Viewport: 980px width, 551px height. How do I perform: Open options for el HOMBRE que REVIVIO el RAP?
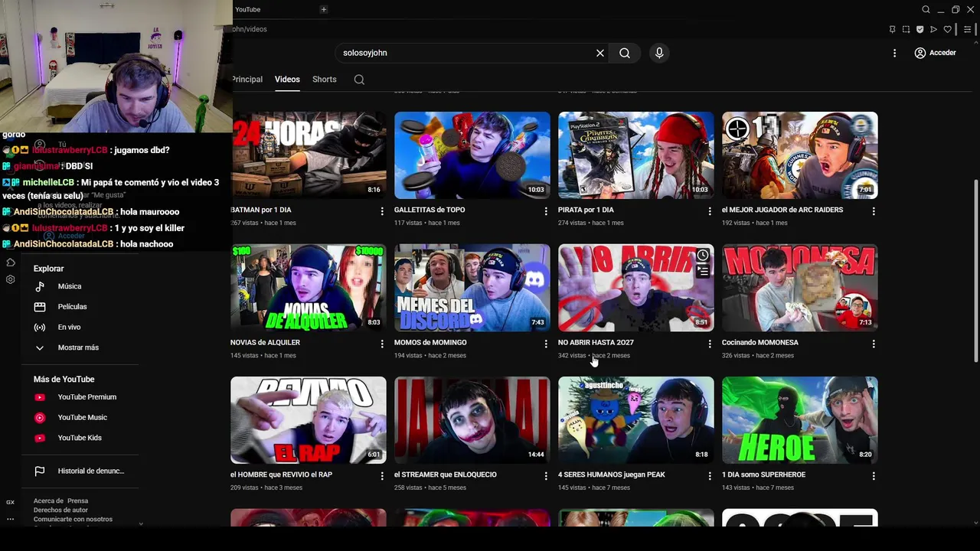click(382, 476)
